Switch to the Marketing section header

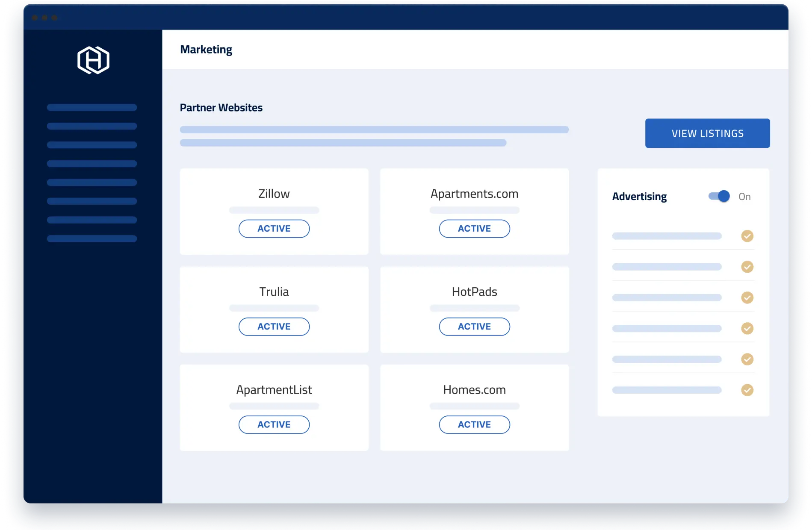tap(206, 49)
